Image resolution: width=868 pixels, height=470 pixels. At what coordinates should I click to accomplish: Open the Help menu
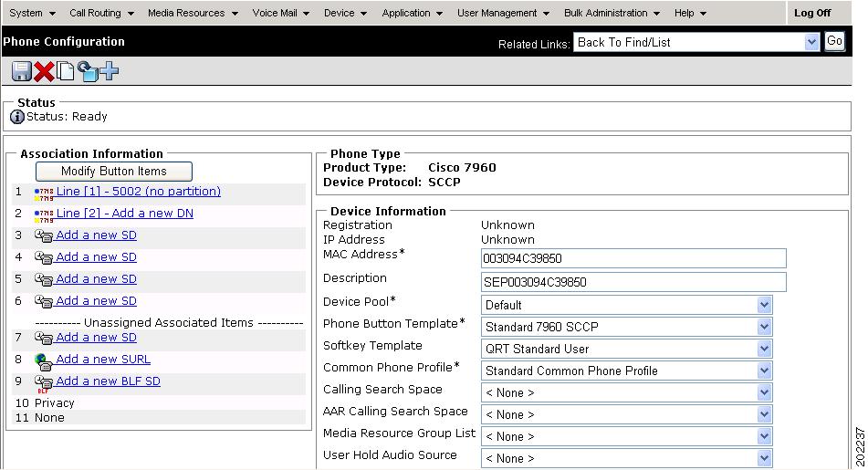click(x=690, y=13)
